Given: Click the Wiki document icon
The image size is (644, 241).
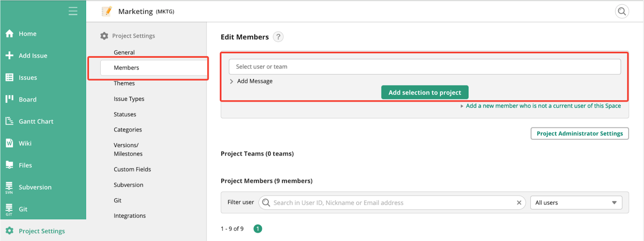Looking at the screenshot, I should click(x=10, y=143).
